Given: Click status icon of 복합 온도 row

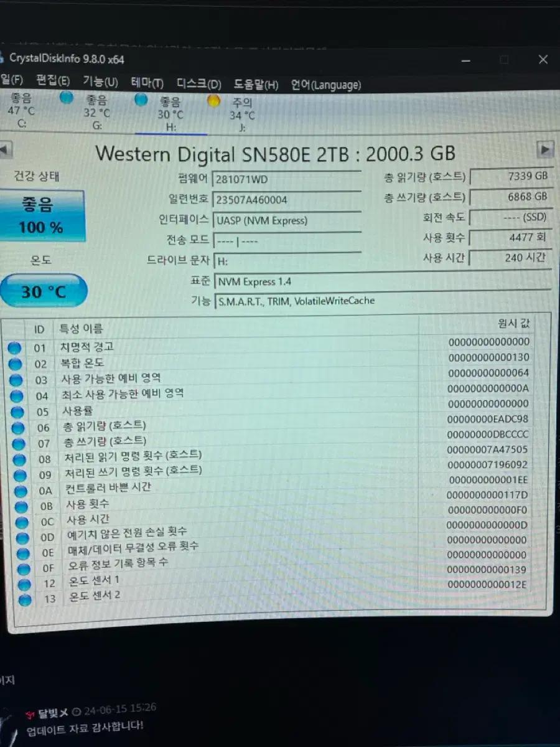Looking at the screenshot, I should [x=15, y=364].
